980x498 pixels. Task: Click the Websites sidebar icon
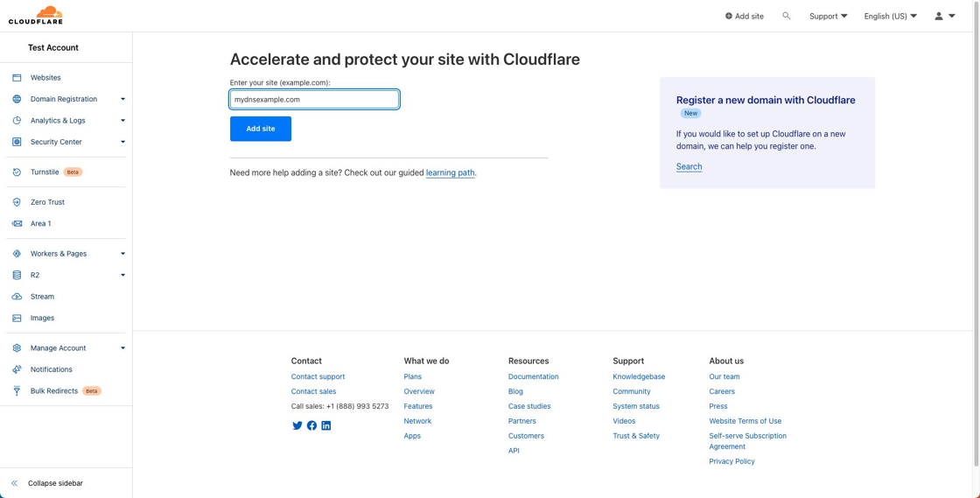point(17,78)
